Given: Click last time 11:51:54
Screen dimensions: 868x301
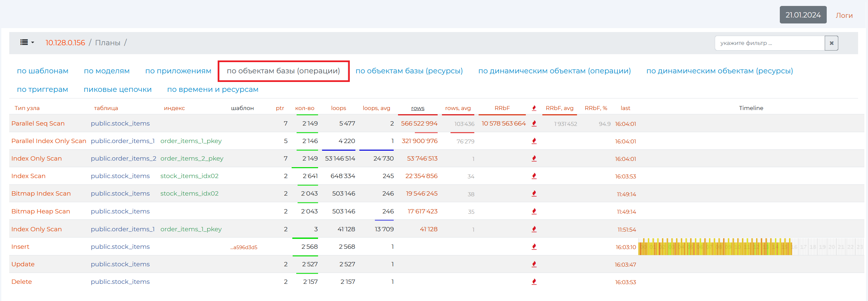Looking at the screenshot, I should click(x=627, y=230).
